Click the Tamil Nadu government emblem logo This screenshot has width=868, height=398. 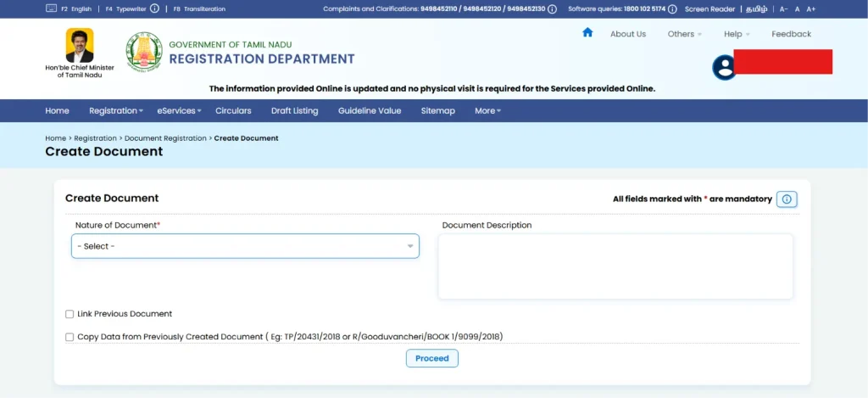(144, 52)
